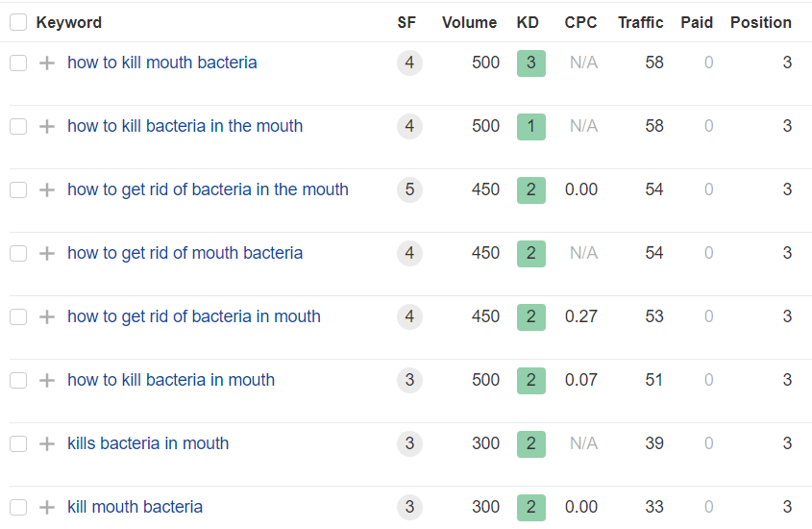Click plus icon next to 'how to get rid of mouth bacteria'
This screenshot has height=529, width=812.
pyautogui.click(x=47, y=254)
